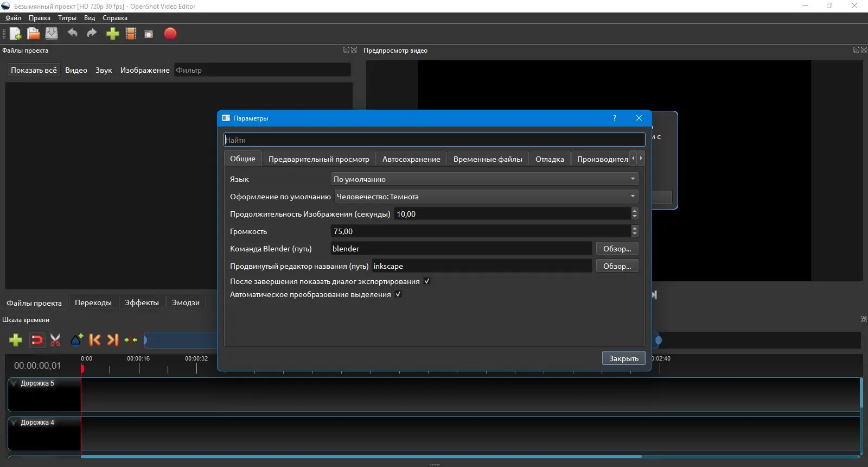Create a new project from the toolbar
868x467 pixels.
coord(16,34)
